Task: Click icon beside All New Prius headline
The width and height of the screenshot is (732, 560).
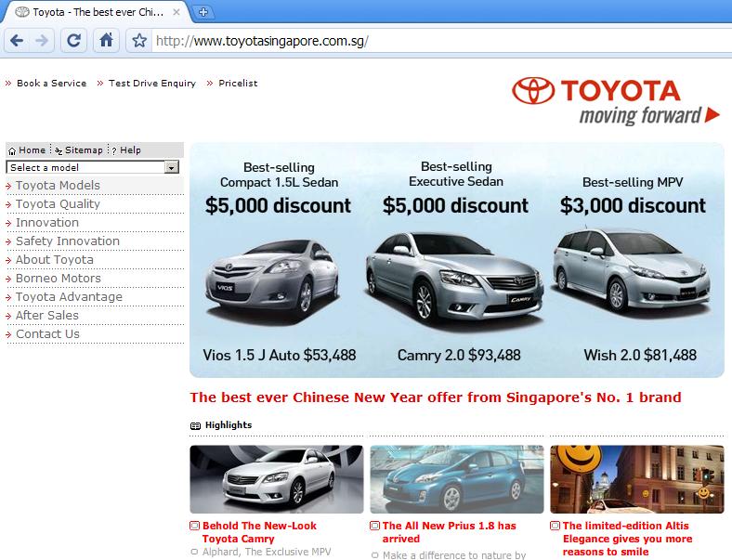Action: click(x=375, y=526)
